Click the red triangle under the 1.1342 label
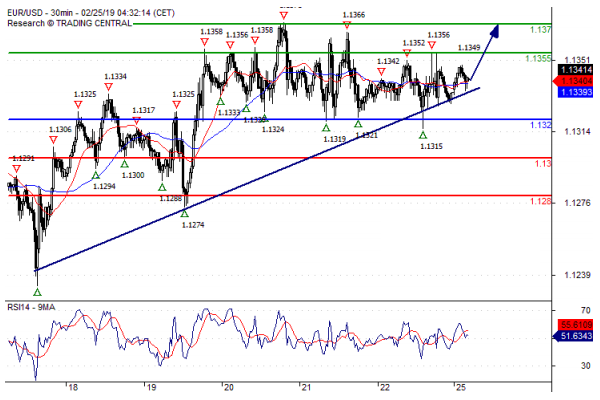This screenshot has width=600, height=400. pos(380,71)
